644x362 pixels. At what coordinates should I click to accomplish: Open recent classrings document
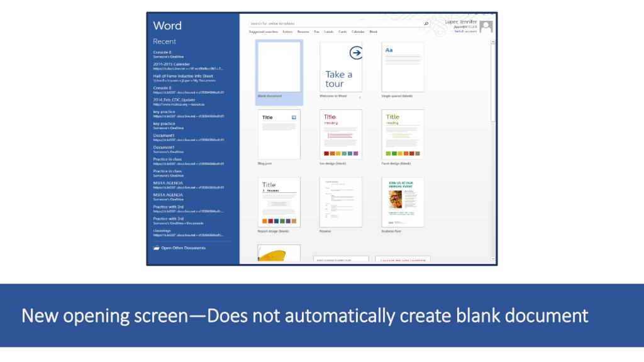(x=188, y=233)
